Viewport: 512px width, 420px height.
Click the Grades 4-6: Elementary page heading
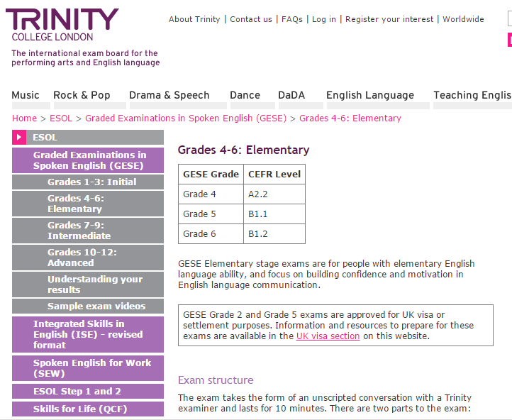coord(243,150)
